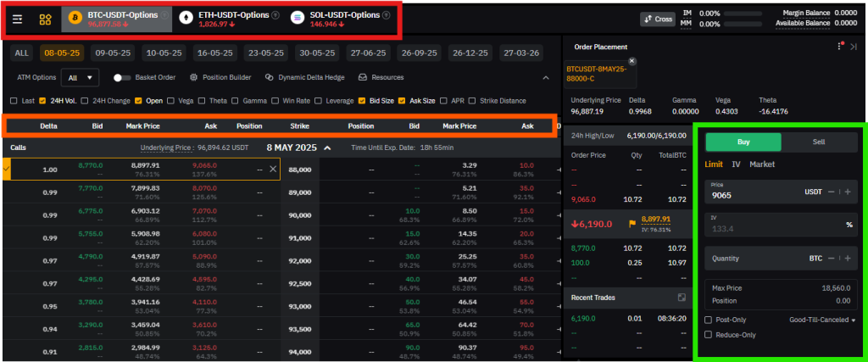Enable the Vega column checkbox
The height and width of the screenshot is (362, 868).
[x=170, y=101]
